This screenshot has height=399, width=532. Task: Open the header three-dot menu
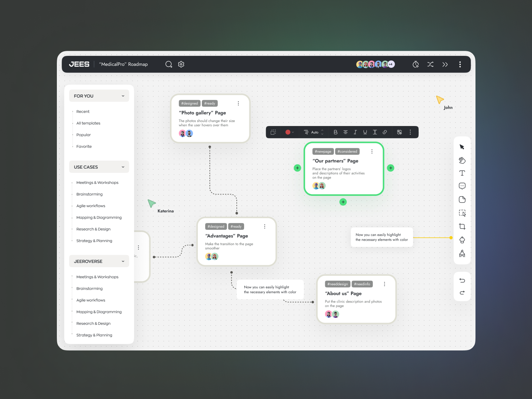click(x=460, y=65)
